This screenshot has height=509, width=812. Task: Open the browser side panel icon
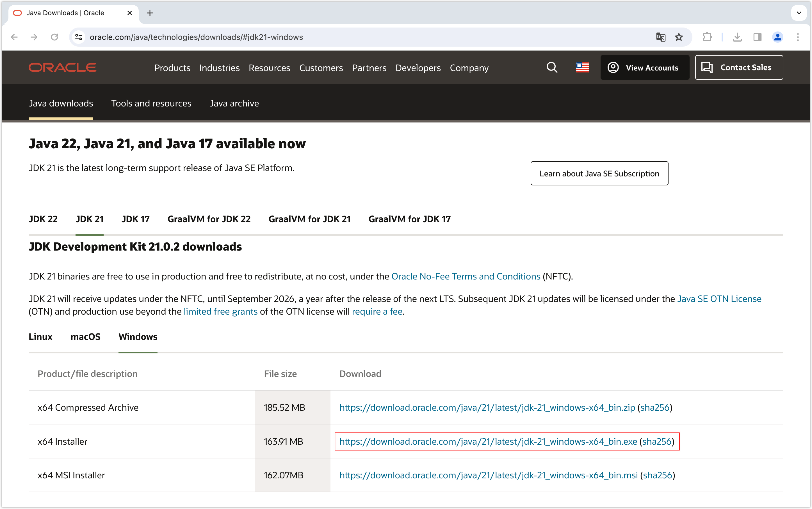(758, 37)
